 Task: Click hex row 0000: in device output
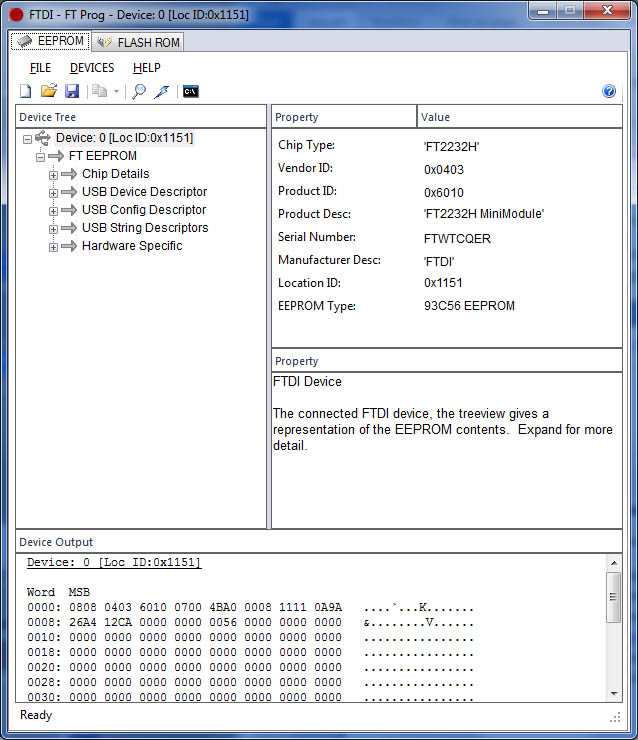(250, 607)
